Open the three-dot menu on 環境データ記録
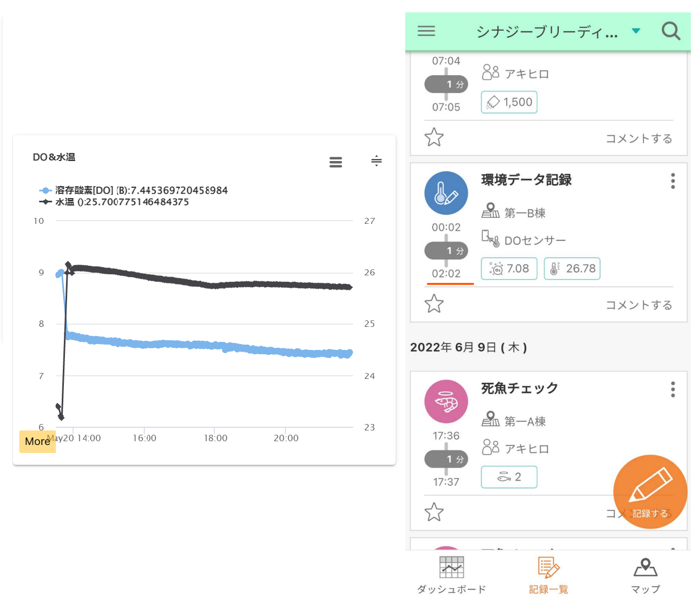The image size is (700, 599). click(673, 182)
